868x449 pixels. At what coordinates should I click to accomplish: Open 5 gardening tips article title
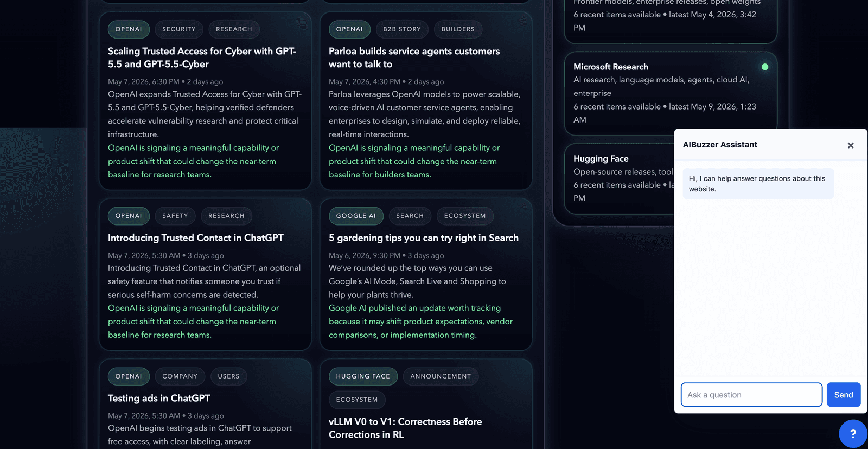coord(424,238)
